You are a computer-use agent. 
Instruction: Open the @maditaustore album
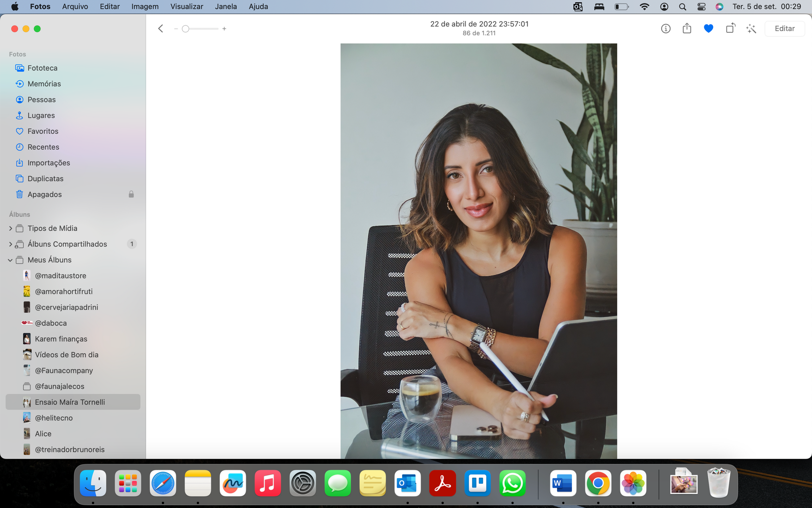(x=73, y=276)
